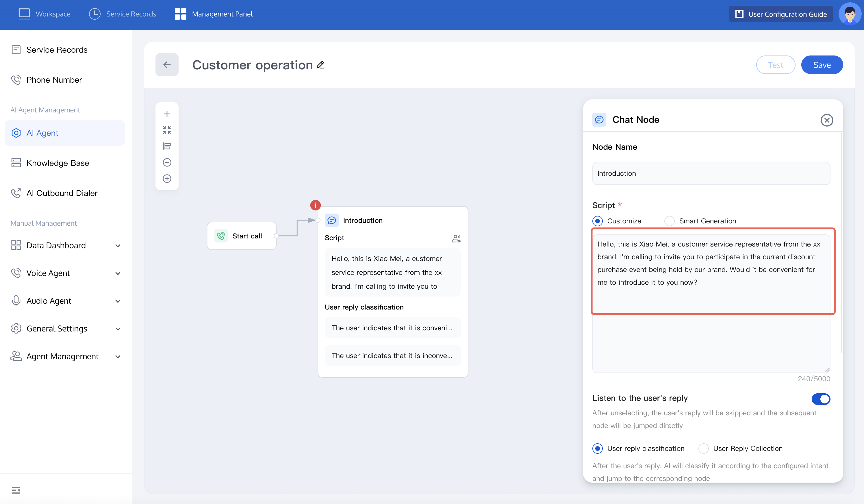Click the auto-align layout icon in canvas toolbar
This screenshot has height=504, width=864.
pyautogui.click(x=167, y=146)
